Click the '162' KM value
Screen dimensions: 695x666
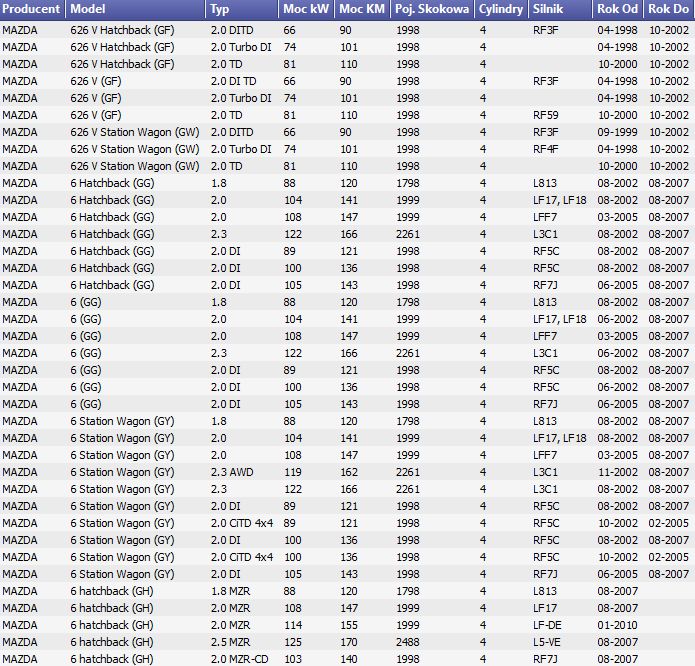tap(349, 472)
